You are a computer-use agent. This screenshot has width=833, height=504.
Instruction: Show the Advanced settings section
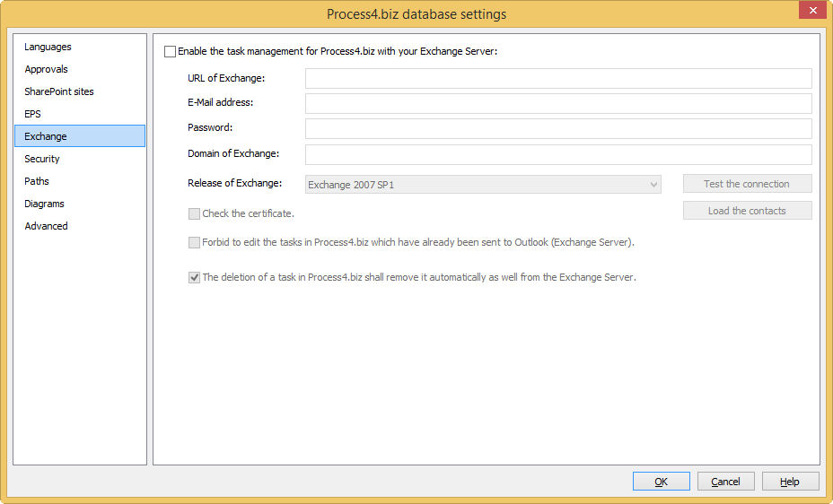(80, 225)
